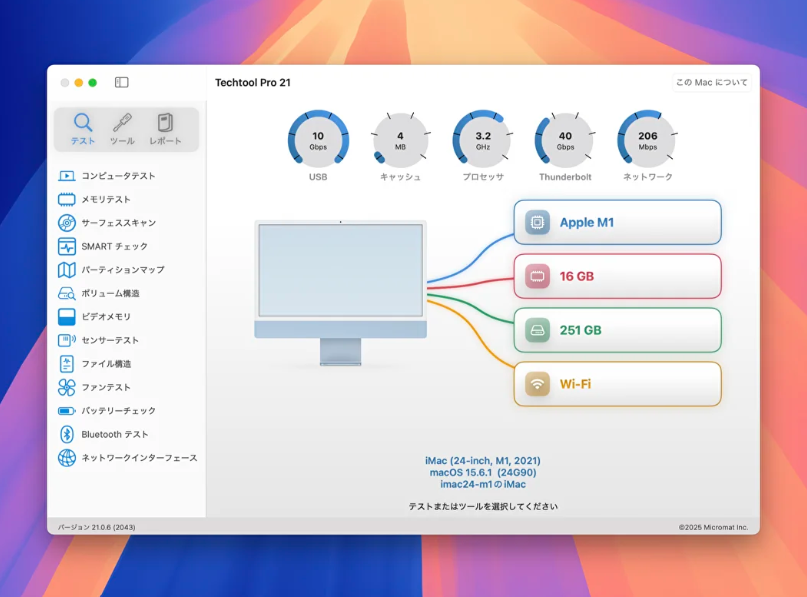Click the ©2025 Micromat Inc. text
This screenshot has width=807, height=597.
[713, 527]
